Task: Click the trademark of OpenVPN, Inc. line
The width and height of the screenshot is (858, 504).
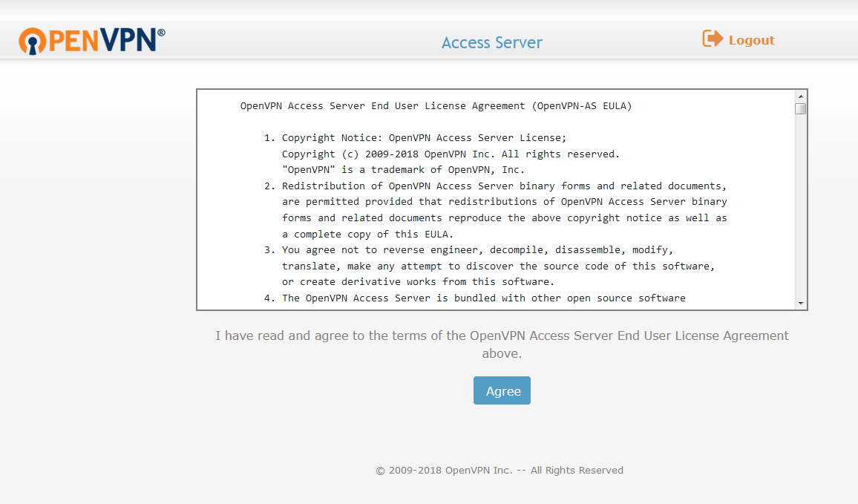Action: coord(403,170)
